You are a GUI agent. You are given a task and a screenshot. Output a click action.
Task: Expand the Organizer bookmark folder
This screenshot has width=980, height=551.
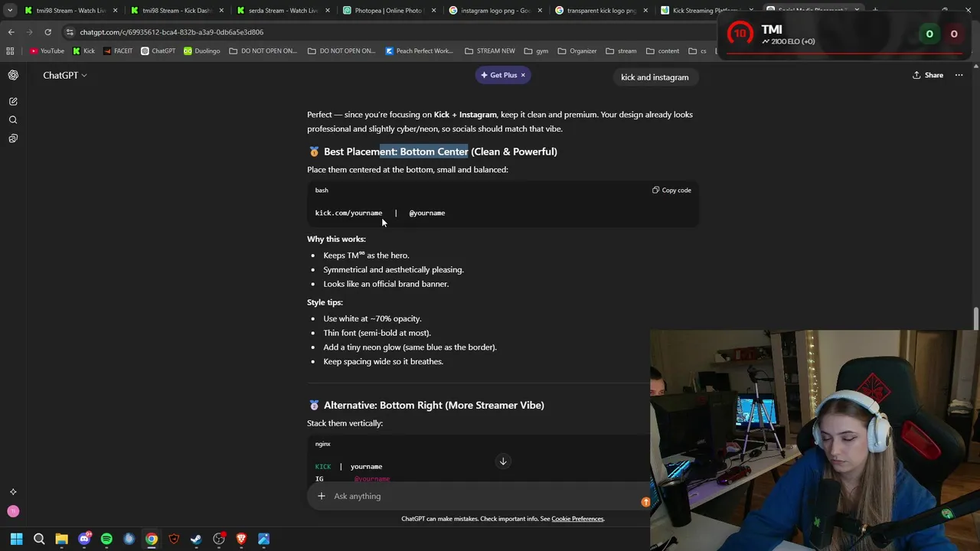[577, 51]
